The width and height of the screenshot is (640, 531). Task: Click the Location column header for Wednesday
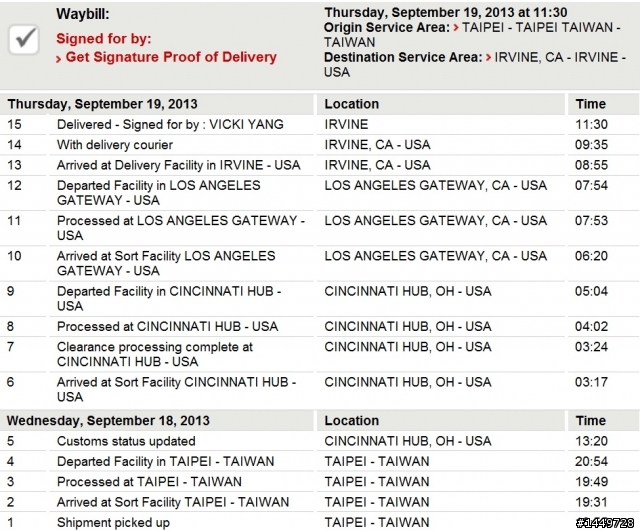pos(351,421)
